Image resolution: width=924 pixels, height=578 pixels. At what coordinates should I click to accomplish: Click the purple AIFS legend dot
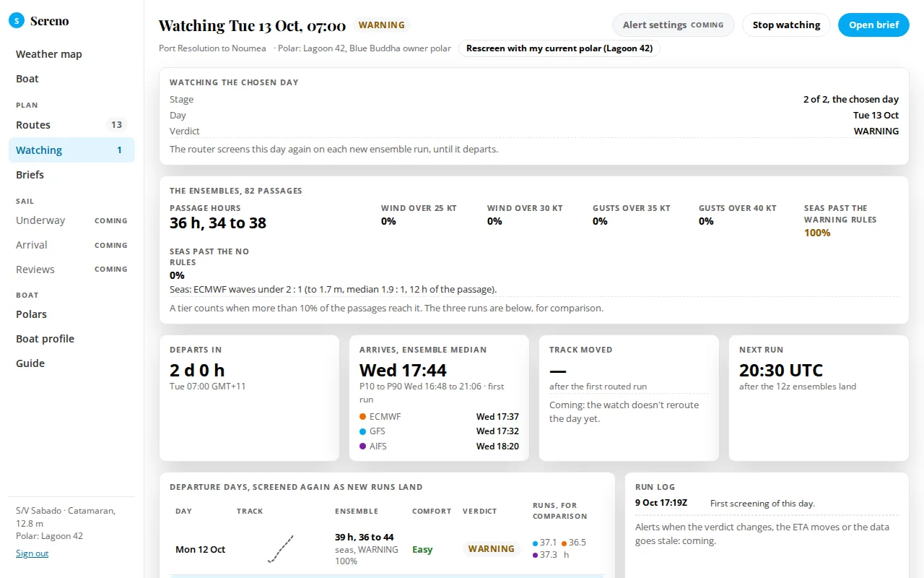pyautogui.click(x=362, y=447)
